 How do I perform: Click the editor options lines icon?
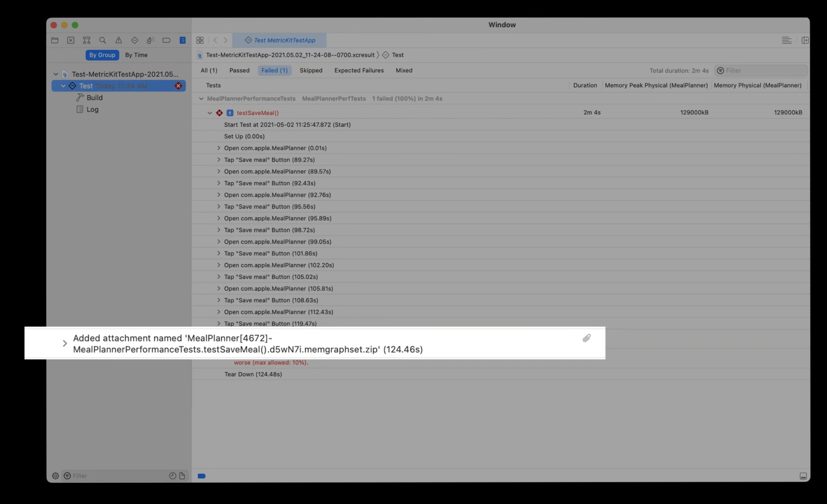pos(786,40)
